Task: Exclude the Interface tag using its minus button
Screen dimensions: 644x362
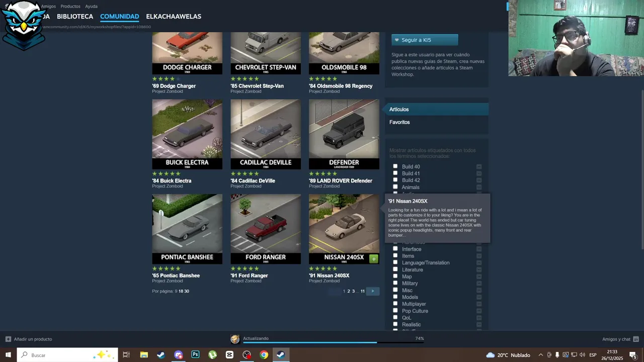Action: (x=479, y=249)
